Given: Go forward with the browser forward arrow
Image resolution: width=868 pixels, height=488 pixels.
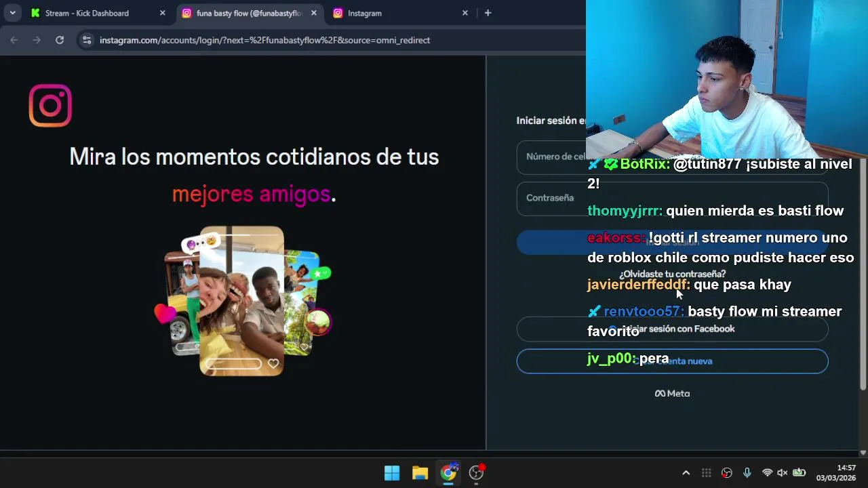Looking at the screenshot, I should [37, 40].
